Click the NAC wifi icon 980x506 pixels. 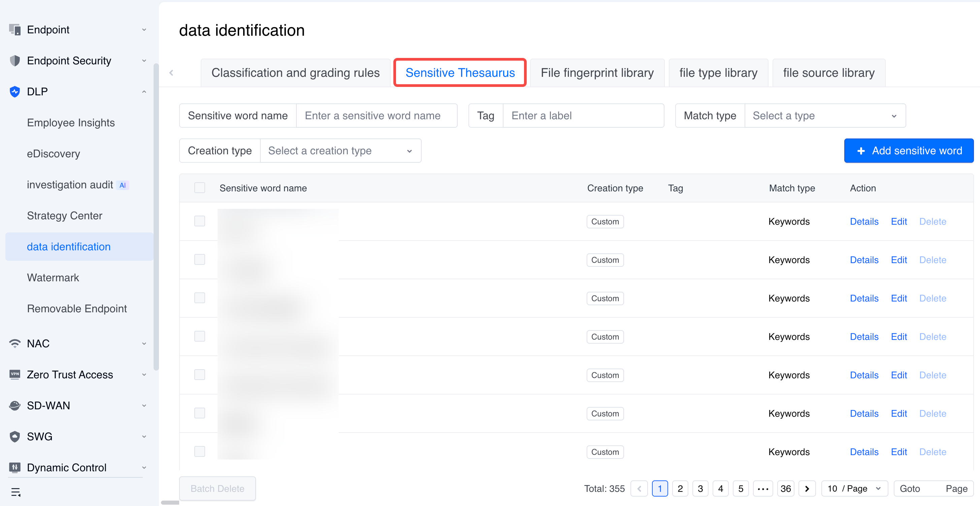pyautogui.click(x=14, y=344)
